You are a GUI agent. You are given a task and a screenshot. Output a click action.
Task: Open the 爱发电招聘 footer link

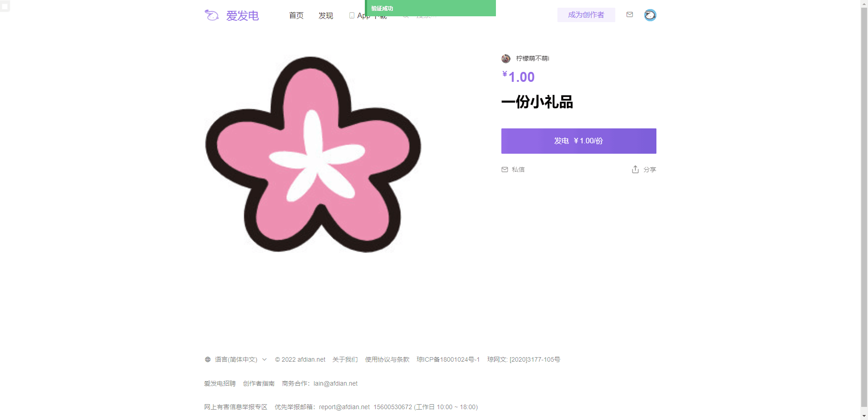(x=220, y=384)
